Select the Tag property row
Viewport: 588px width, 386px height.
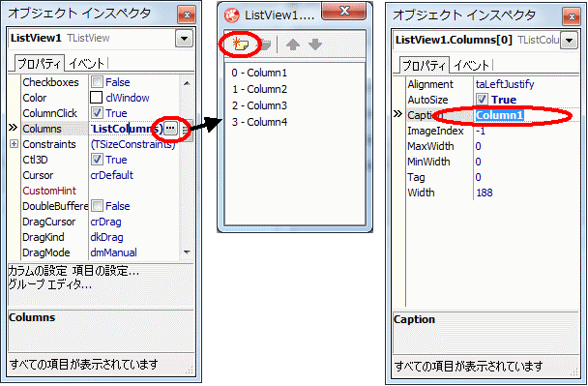tap(492, 177)
